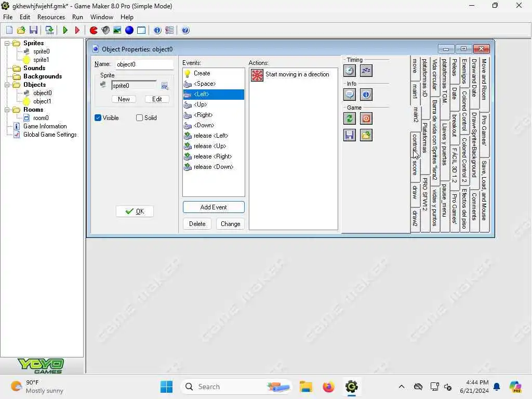Run the game with the green play icon

click(x=65, y=30)
